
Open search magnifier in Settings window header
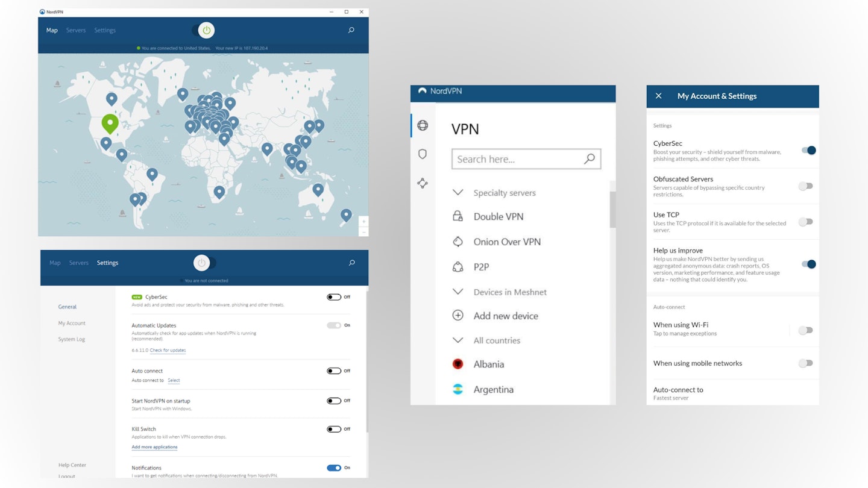click(352, 263)
